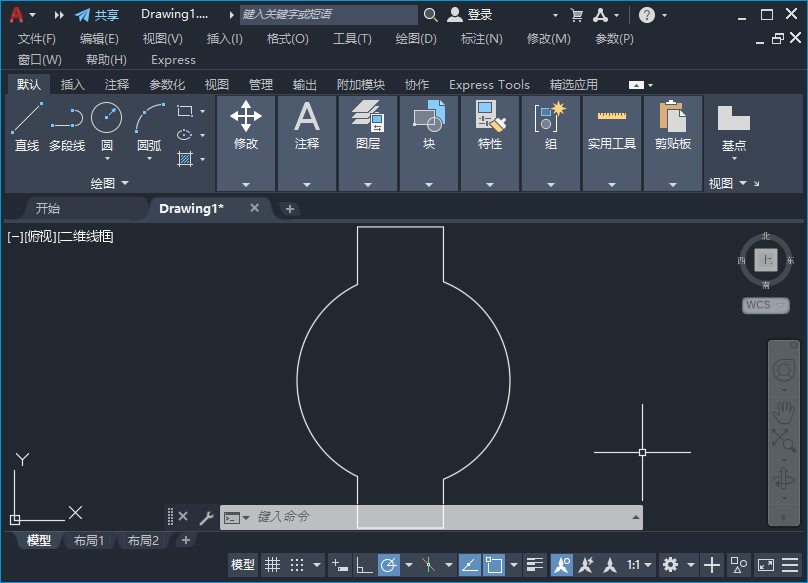This screenshot has width=808, height=583.
Task: Click the command line customize wrench icon
Action: [206, 517]
